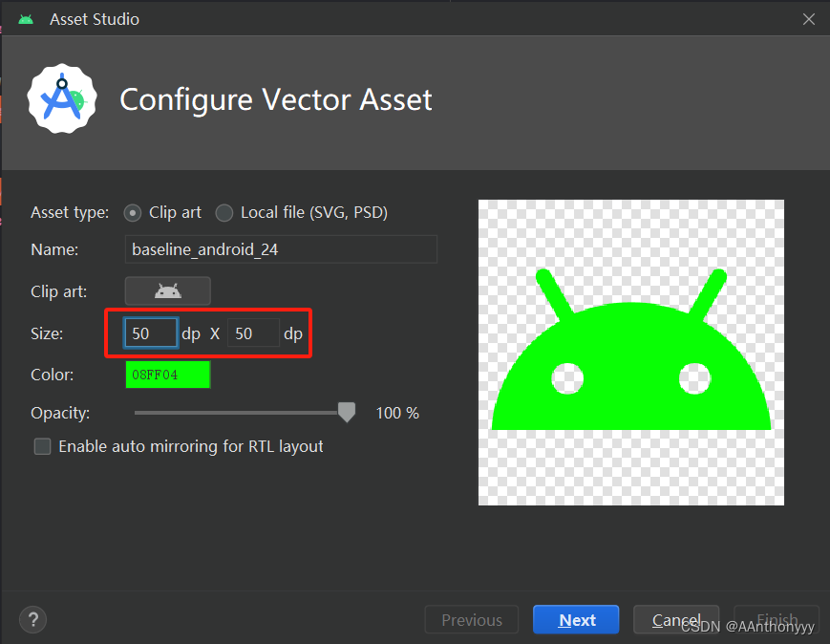Click the height size field
The image size is (830, 644).
(x=253, y=333)
